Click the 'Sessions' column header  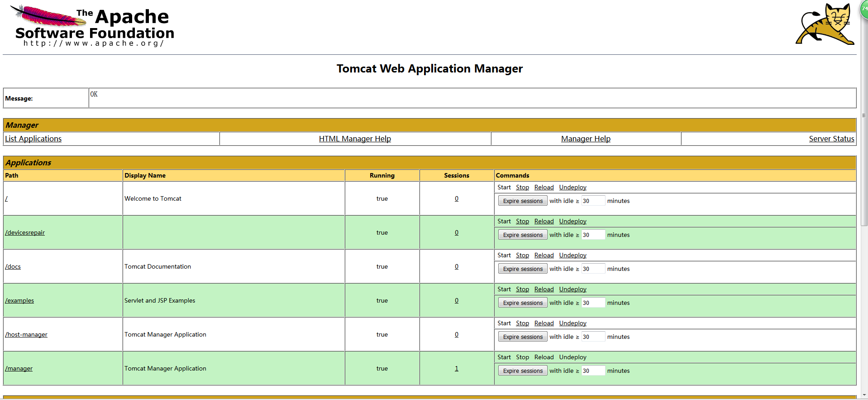tap(457, 175)
